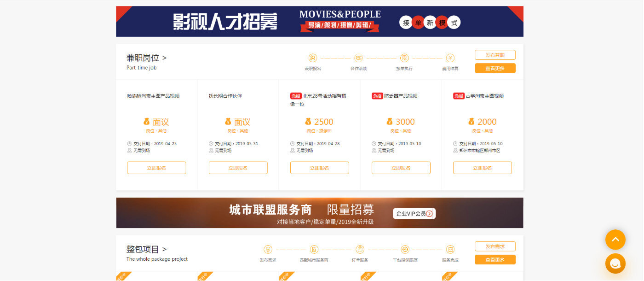Click the 接单执行 step icon
644x281 pixels.
tap(404, 58)
